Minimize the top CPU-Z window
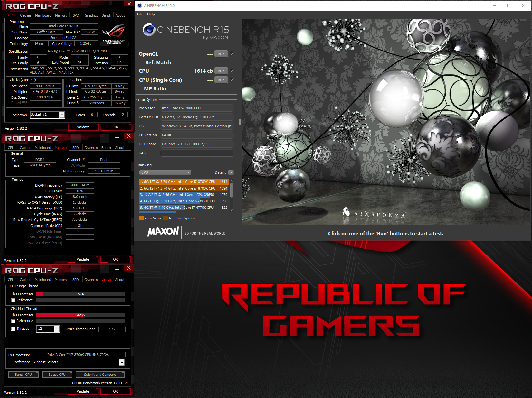This screenshot has height=398, width=532. click(x=118, y=5)
